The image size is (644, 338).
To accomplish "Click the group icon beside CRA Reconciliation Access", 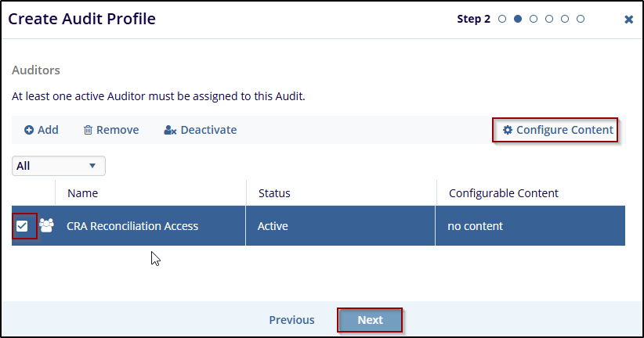I will point(46,226).
